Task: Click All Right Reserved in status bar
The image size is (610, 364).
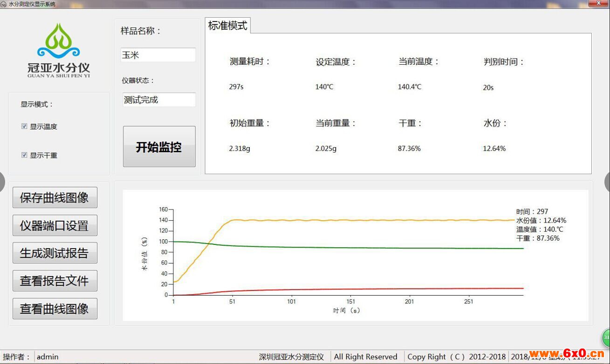Action: 366,357
